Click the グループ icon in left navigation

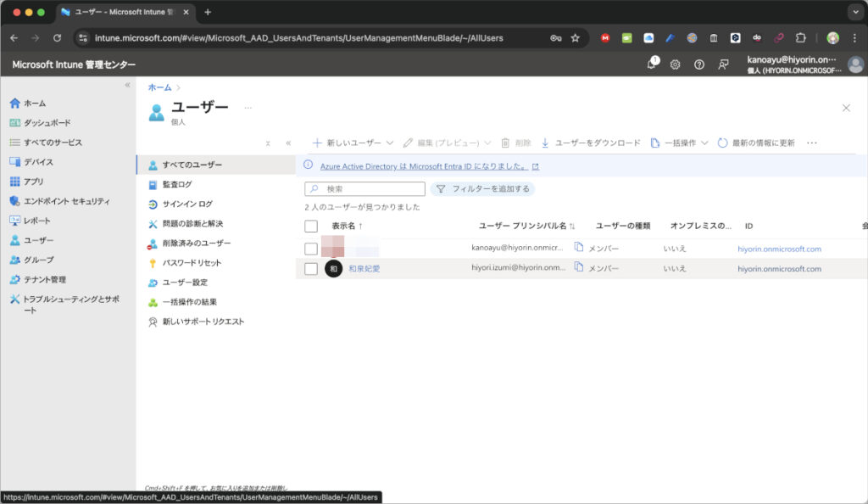click(x=15, y=260)
